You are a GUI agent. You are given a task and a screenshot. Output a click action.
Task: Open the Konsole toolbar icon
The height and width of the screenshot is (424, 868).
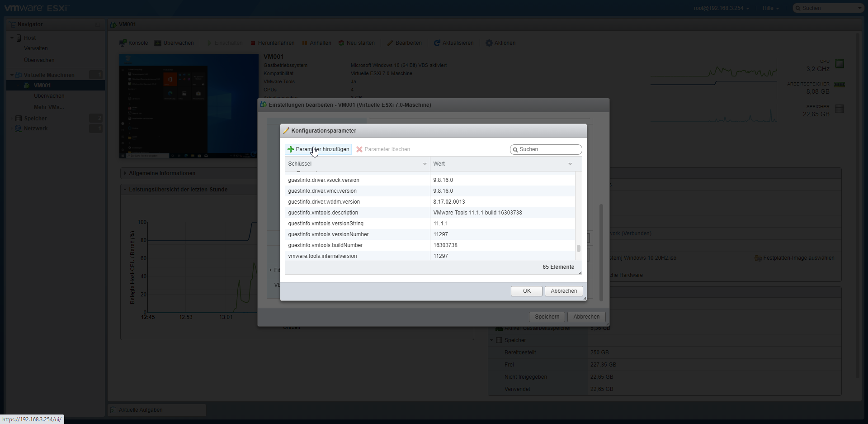[123, 43]
